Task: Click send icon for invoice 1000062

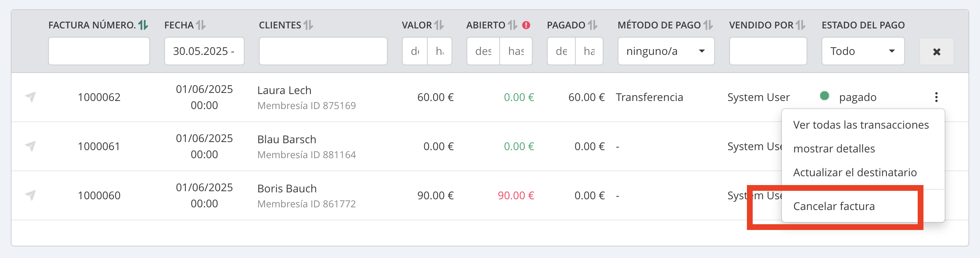Action: [x=30, y=97]
